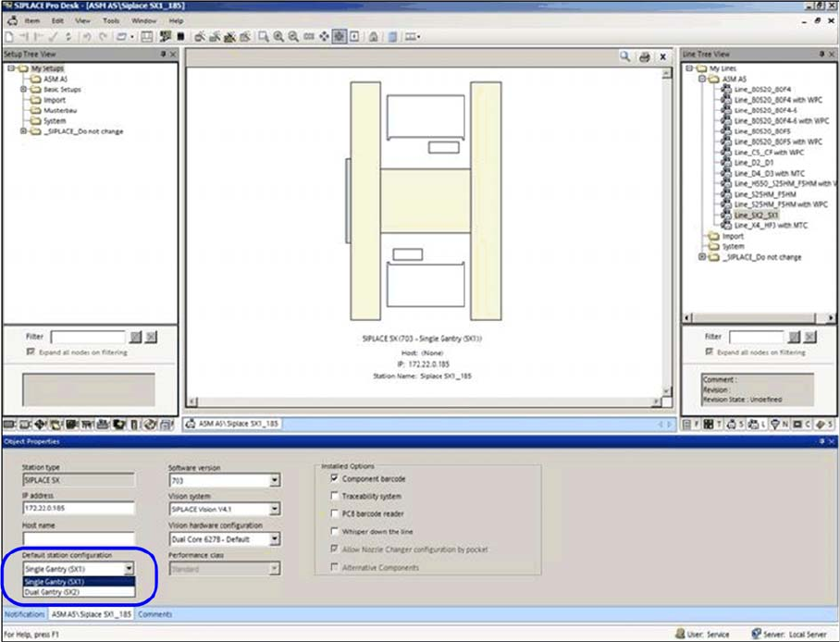This screenshot has width=840, height=642.
Task: Enable Whisper down the line checkbox
Action: pyautogui.click(x=334, y=531)
